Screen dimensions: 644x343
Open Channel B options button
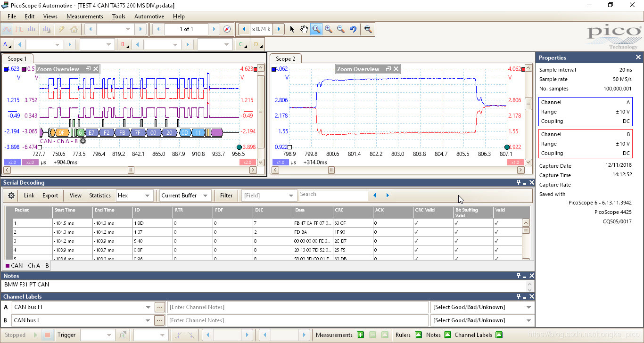click(124, 45)
